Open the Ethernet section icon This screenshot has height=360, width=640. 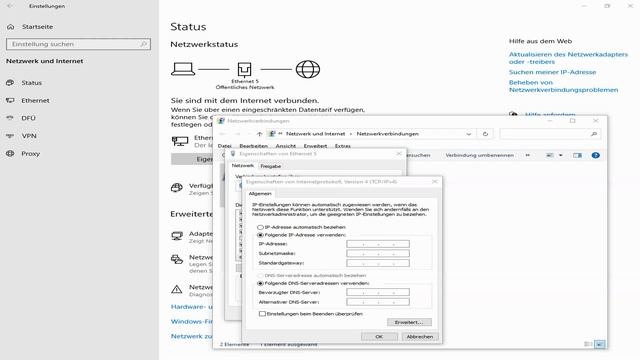pos(10,100)
